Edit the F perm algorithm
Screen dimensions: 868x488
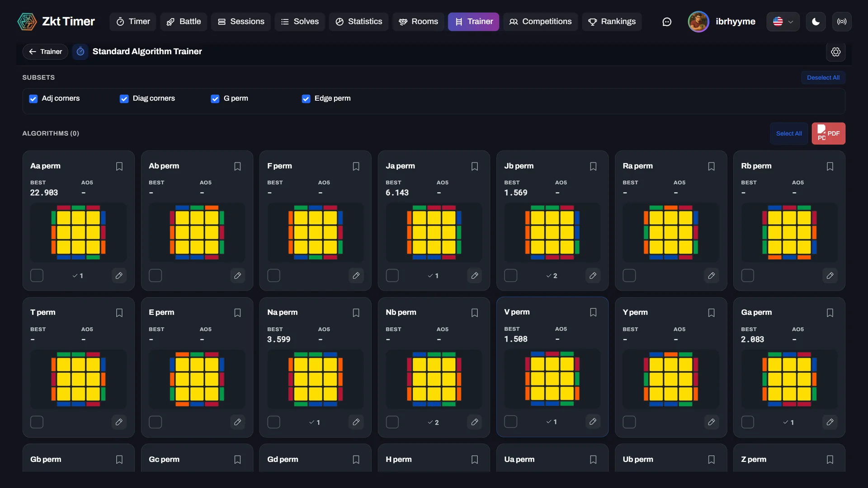(356, 276)
